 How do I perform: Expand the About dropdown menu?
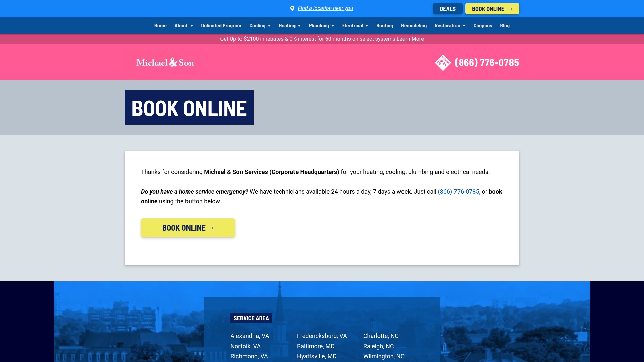coord(184,26)
